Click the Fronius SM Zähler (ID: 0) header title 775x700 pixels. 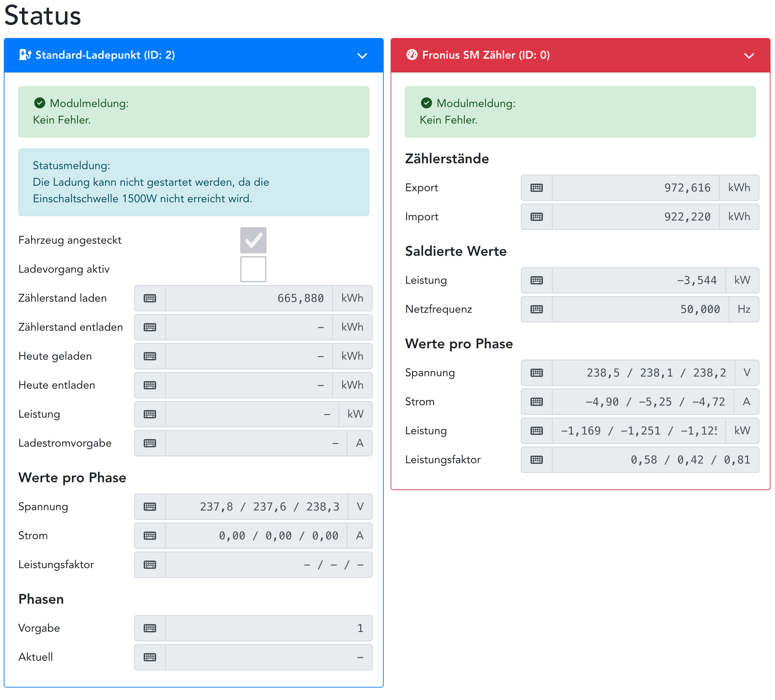tap(486, 55)
